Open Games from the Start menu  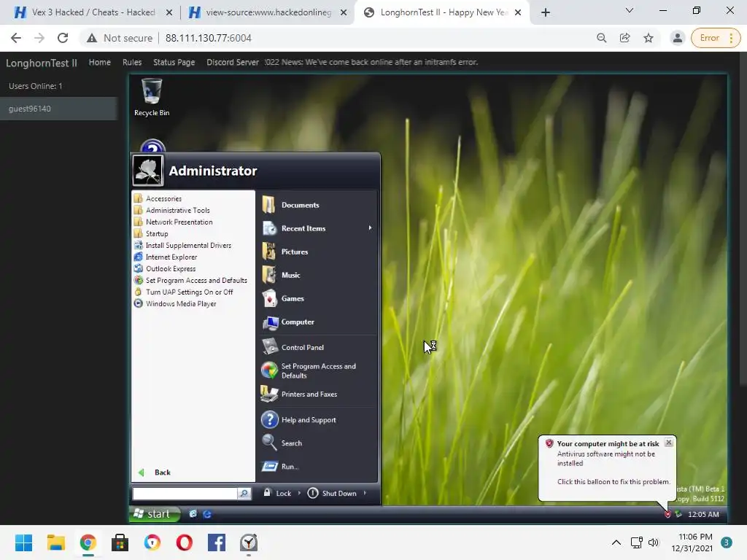pos(293,298)
